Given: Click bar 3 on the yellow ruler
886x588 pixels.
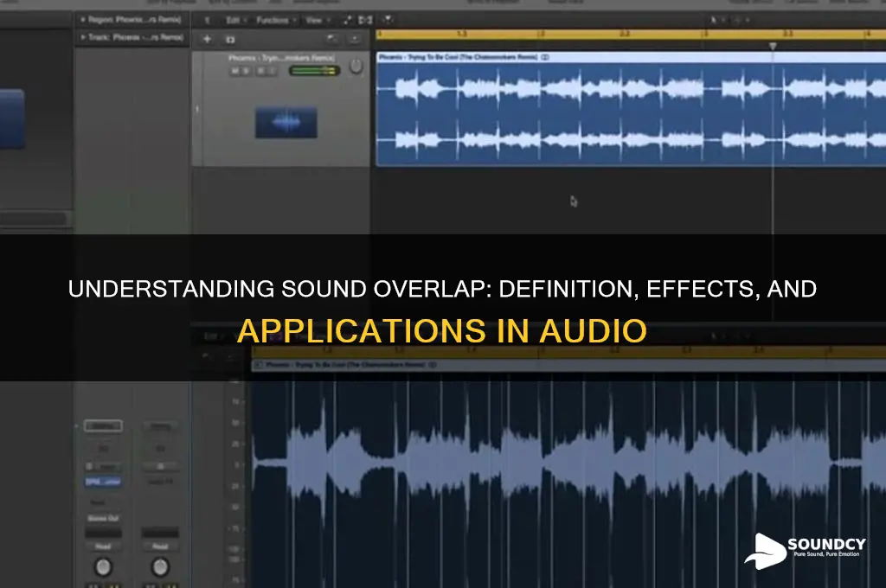Looking at the screenshot, I should point(704,34).
